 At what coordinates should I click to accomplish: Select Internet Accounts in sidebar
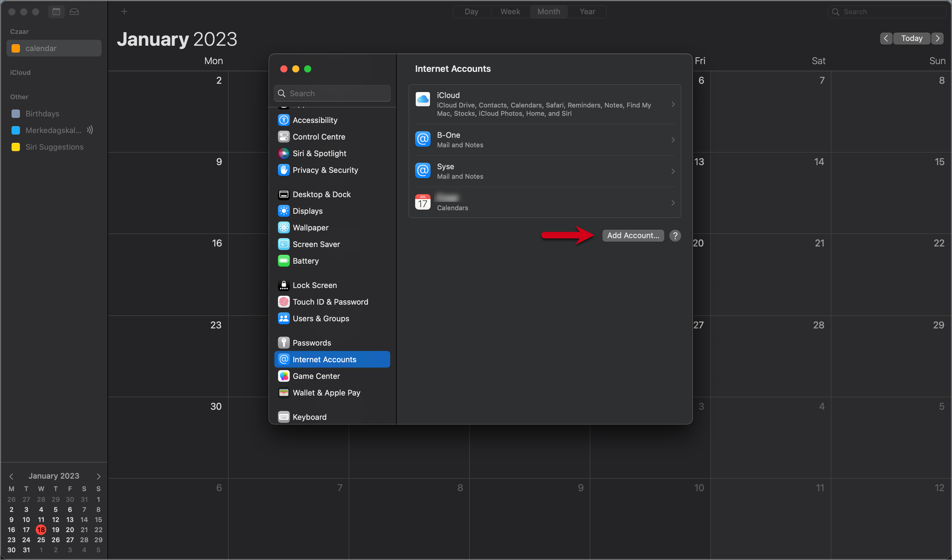(x=332, y=359)
